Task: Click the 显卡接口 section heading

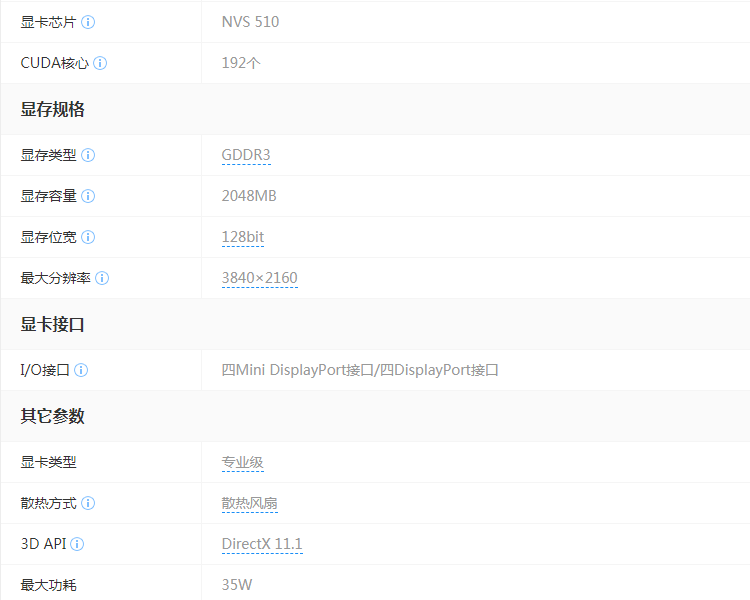Action: point(53,325)
